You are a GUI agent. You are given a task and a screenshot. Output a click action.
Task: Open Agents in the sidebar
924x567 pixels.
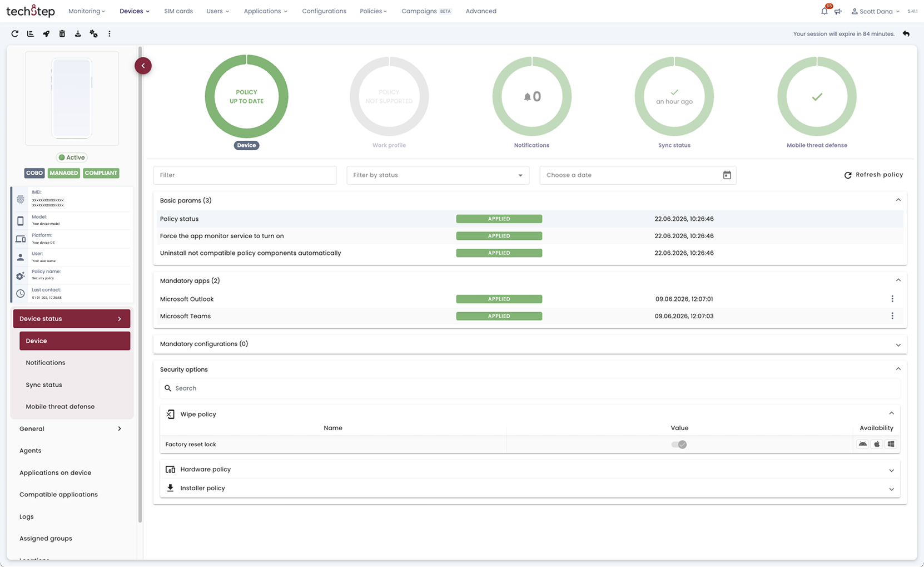click(x=71, y=451)
